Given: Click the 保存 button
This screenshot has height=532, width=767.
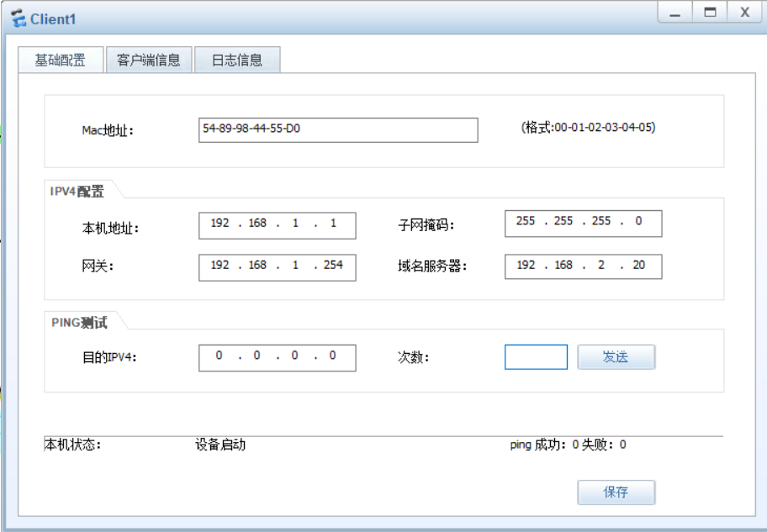Looking at the screenshot, I should 616,492.
